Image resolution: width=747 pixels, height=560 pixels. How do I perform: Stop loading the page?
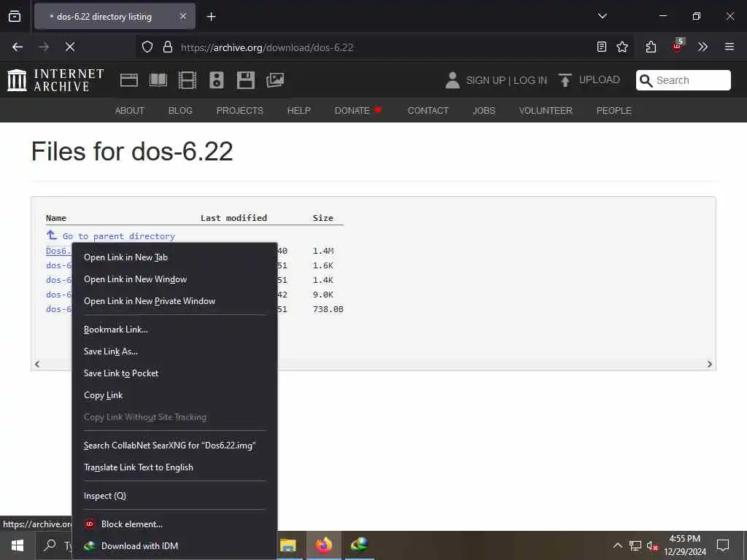(x=70, y=47)
